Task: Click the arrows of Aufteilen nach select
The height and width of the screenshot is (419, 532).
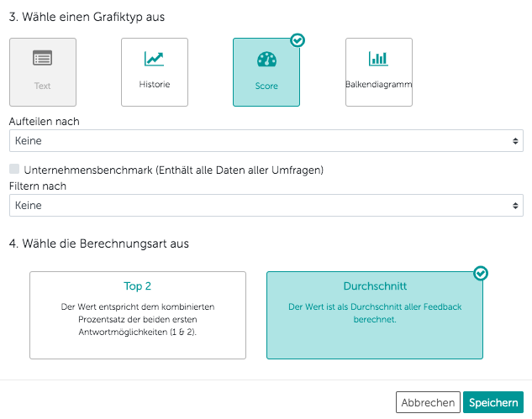Action: [x=515, y=141]
